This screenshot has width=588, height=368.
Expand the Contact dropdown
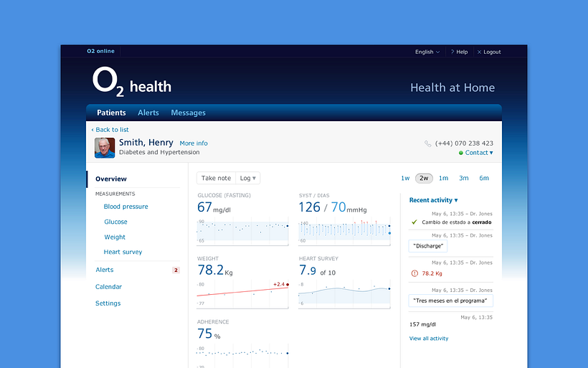479,153
